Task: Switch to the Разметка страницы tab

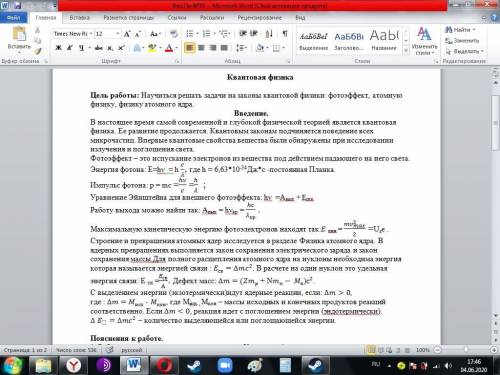Action: tap(128, 17)
